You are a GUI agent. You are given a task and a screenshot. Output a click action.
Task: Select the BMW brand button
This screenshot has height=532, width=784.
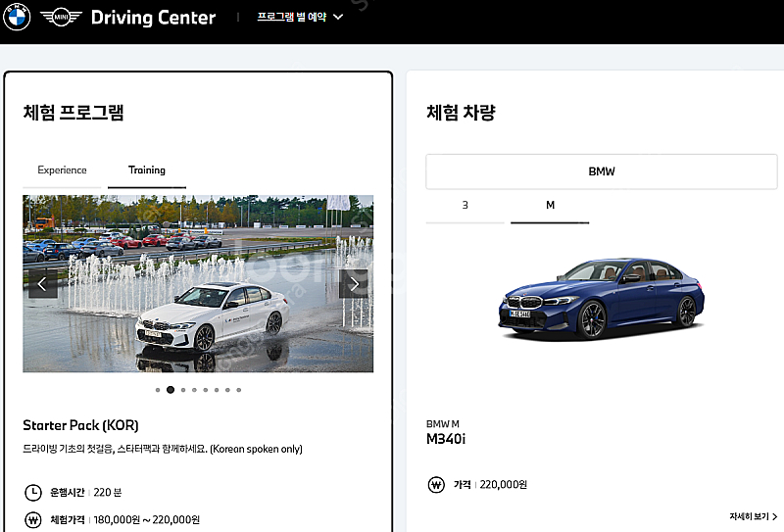point(602,171)
